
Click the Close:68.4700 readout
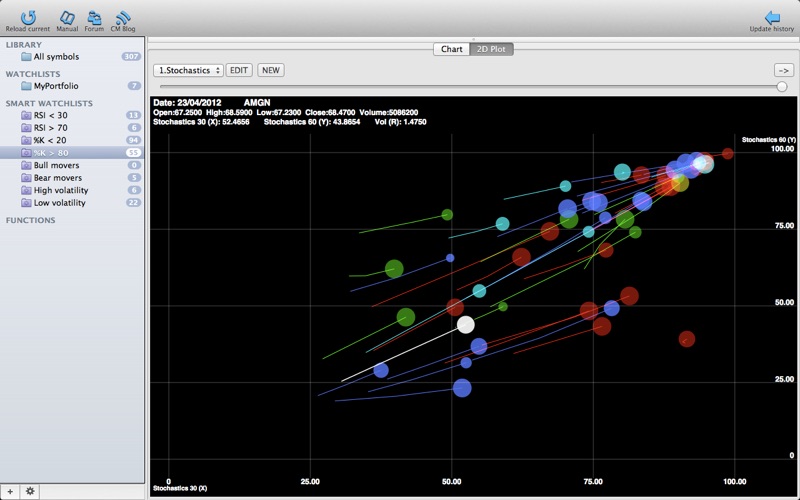[330, 112]
